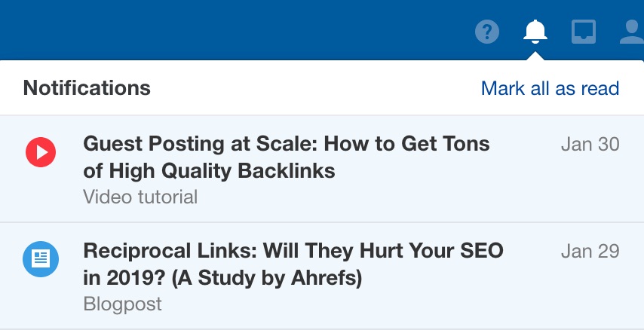The height and width of the screenshot is (330, 644).
Task: Click the notifications bell icon
Action: tap(535, 32)
